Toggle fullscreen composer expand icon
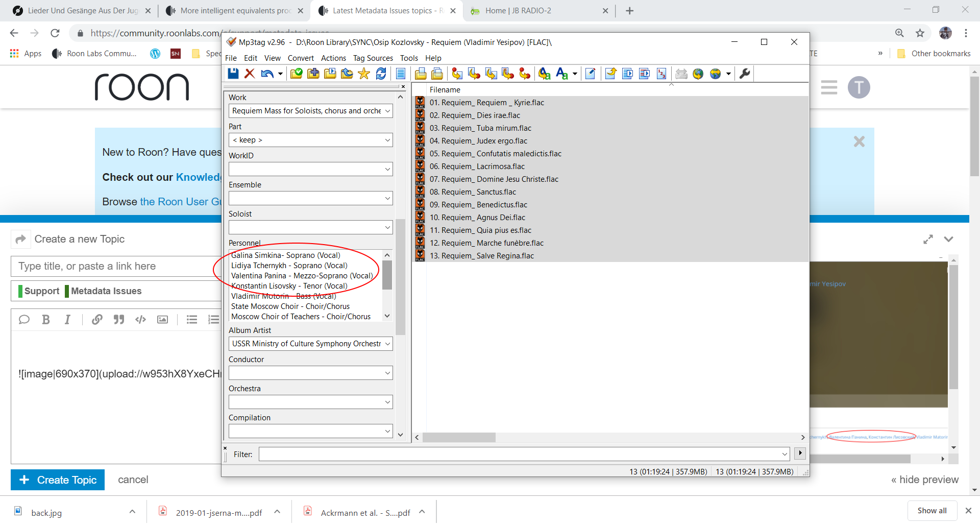The width and height of the screenshot is (980, 525). coord(928,239)
